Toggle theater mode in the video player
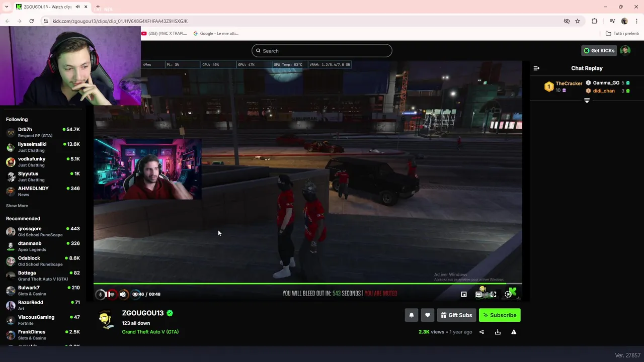 (x=478, y=294)
